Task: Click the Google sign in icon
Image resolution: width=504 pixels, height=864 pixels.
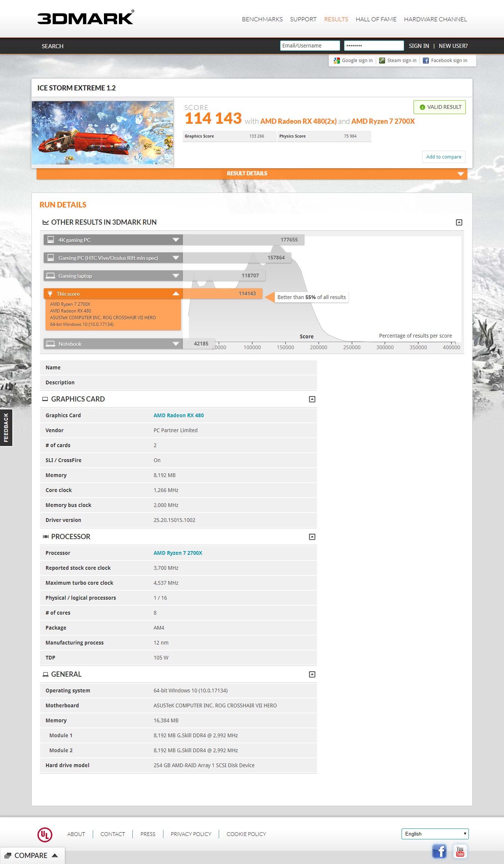Action: pyautogui.click(x=337, y=61)
